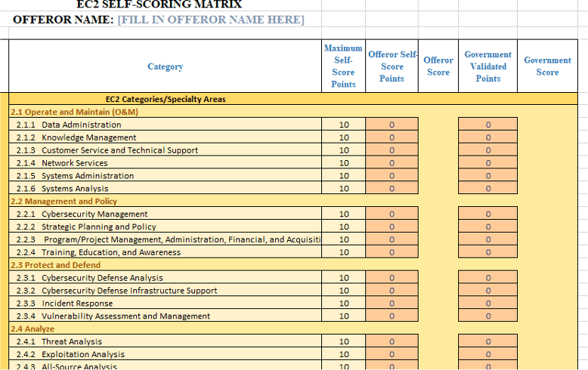The width and height of the screenshot is (588, 370).
Task: Select the 2.2.1 Cybersecurity Management cell
Action: pos(165,214)
